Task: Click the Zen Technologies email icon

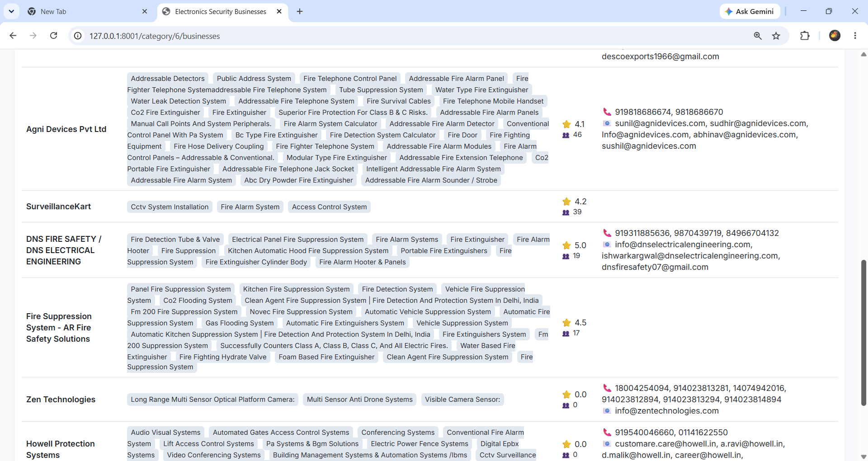Action: tap(607, 411)
